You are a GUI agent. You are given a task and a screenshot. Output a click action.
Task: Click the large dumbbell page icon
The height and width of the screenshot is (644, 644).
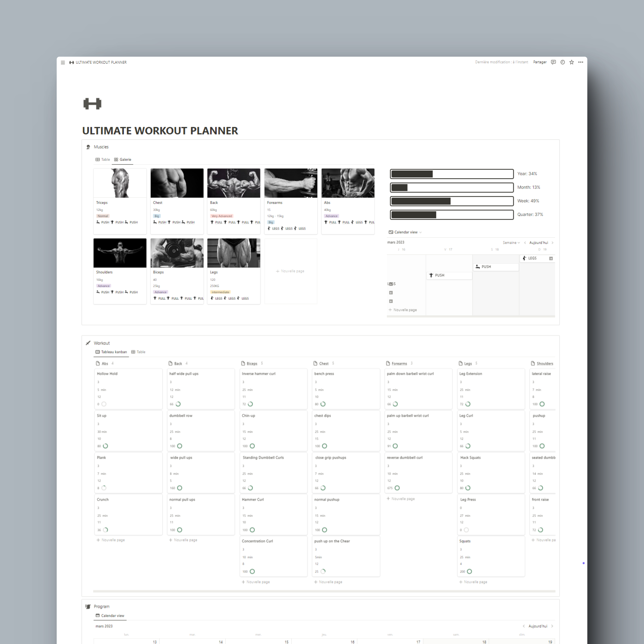coord(92,104)
